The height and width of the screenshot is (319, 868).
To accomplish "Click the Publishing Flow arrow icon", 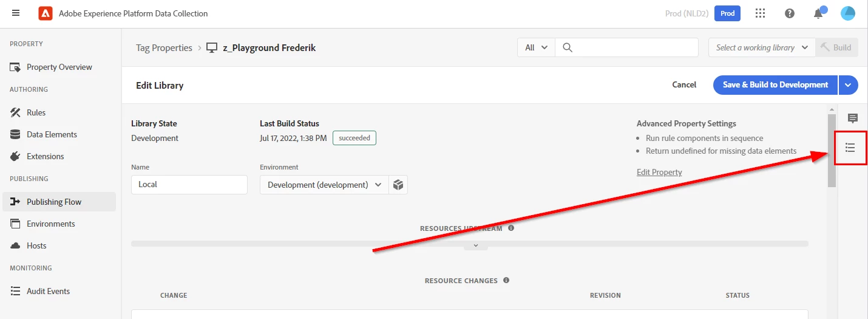I will (x=16, y=202).
